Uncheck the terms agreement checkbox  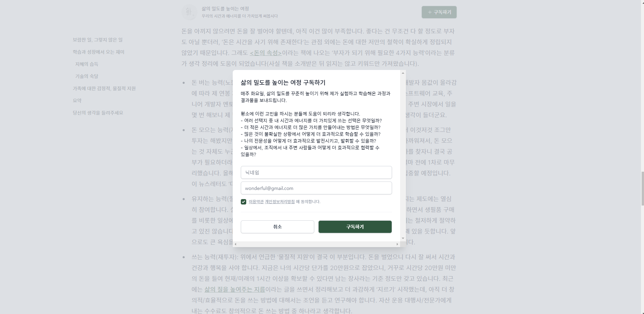[x=244, y=202]
